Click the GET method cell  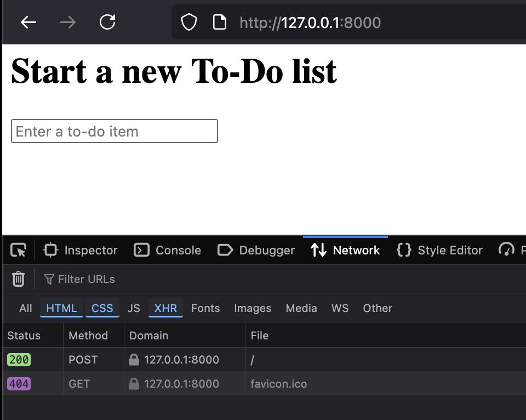pos(79,384)
